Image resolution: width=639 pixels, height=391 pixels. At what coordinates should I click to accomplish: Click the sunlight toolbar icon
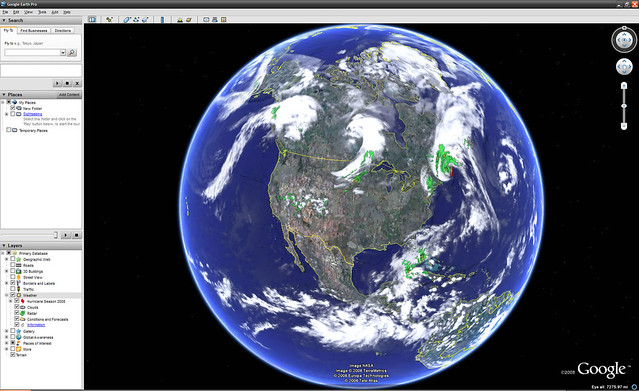point(180,19)
